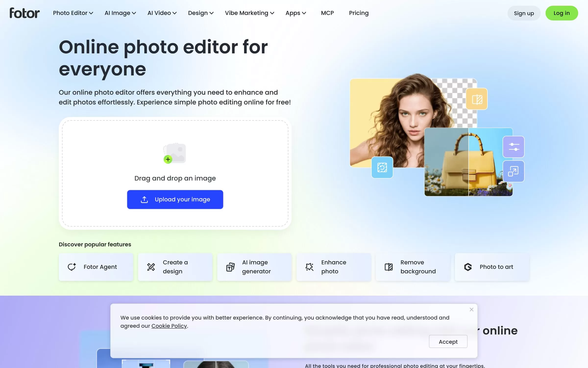Image resolution: width=588 pixels, height=368 pixels.
Task: Click the purple adjustment sliders icon
Action: click(x=514, y=147)
